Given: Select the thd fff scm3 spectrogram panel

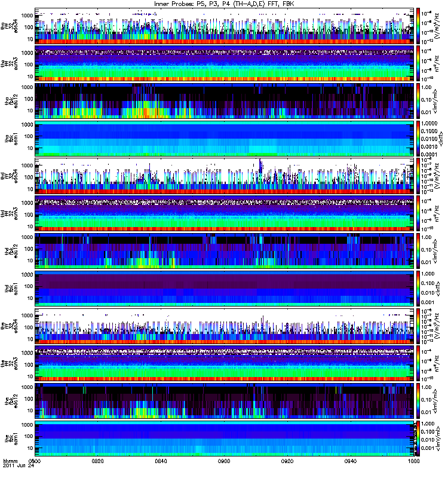Looking at the screenshot, I should (x=225, y=214).
